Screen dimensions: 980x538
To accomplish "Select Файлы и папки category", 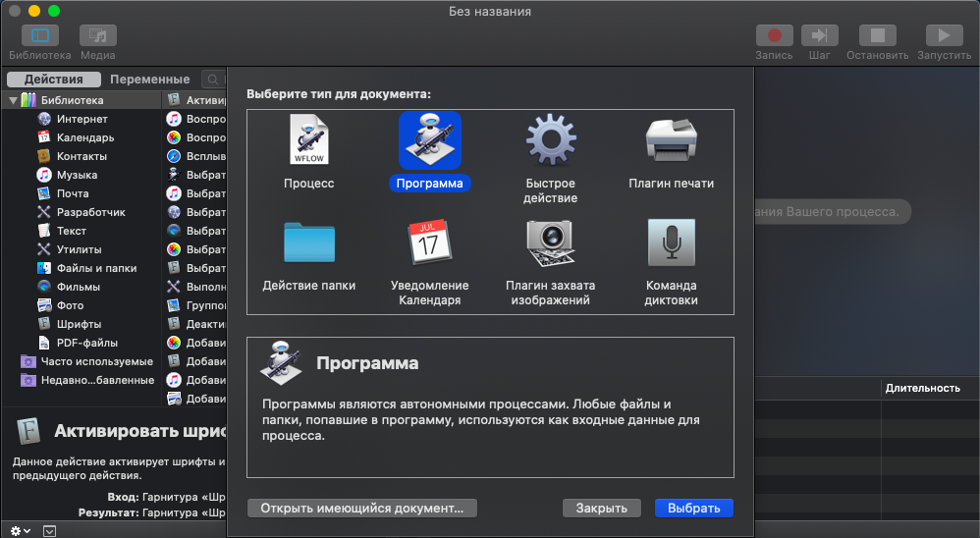I will coord(96,268).
